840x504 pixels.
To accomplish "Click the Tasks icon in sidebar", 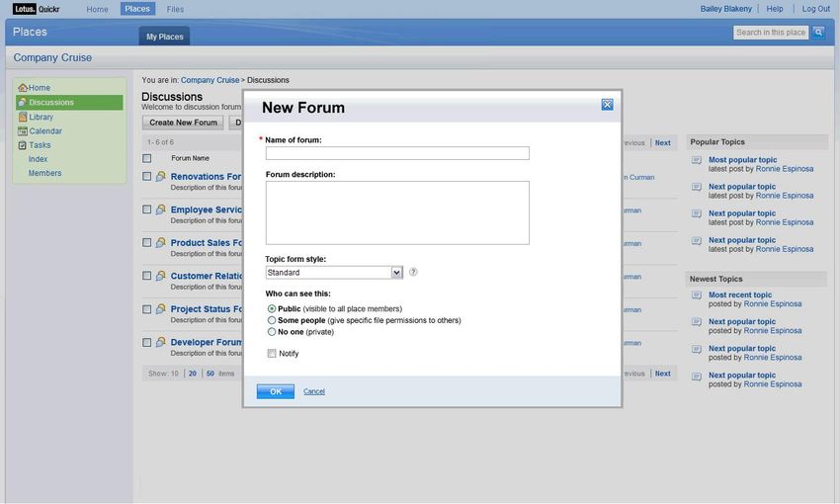I will [23, 145].
